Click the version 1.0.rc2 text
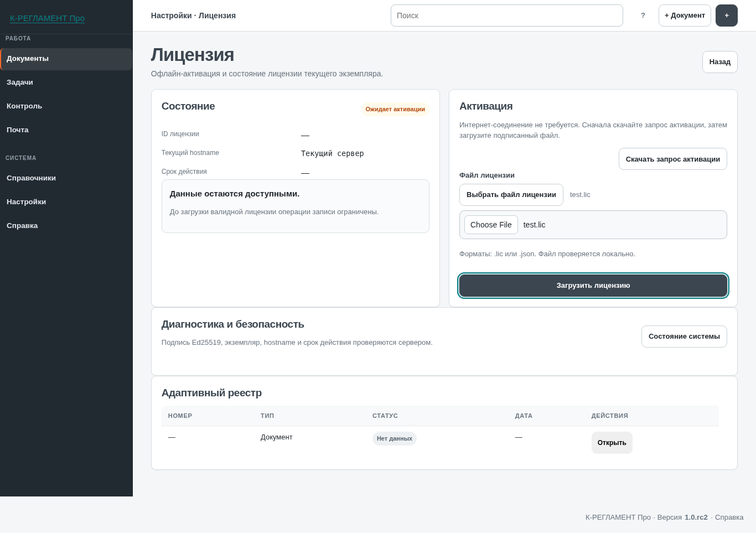This screenshot has width=756, height=533. (x=696, y=518)
